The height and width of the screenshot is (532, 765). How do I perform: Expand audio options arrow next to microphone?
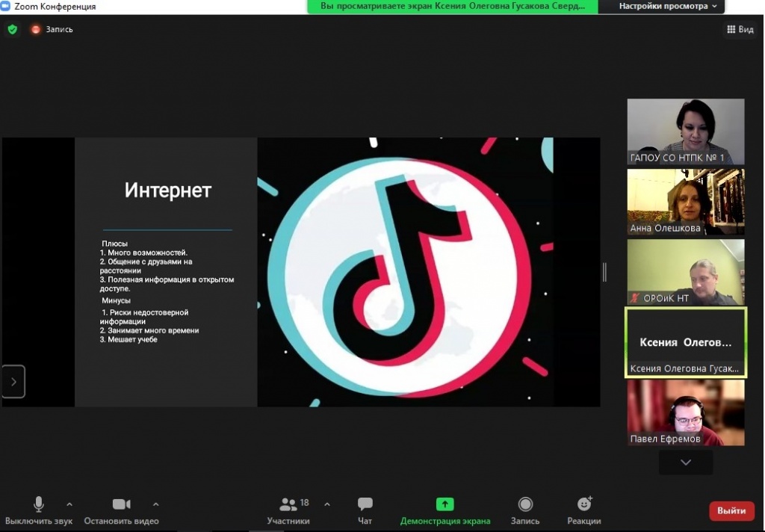(x=69, y=504)
